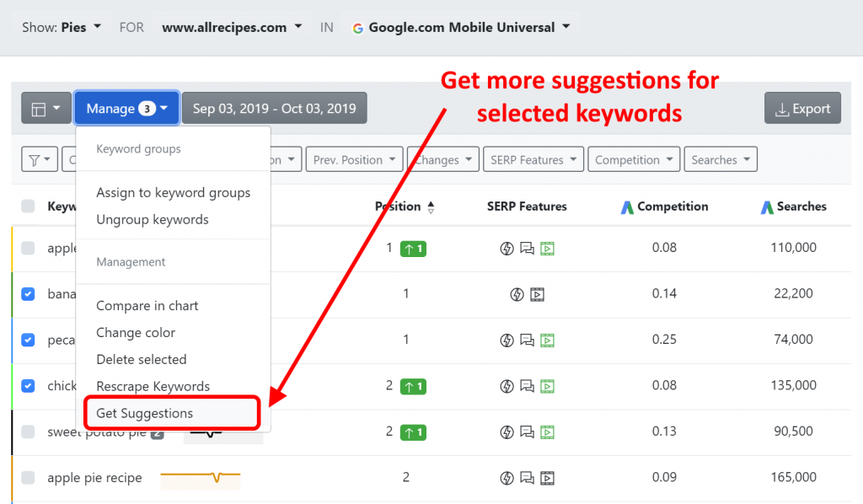Click the Sep 03 - Oct 03 date range button
This screenshot has height=504, width=863.
click(x=275, y=109)
